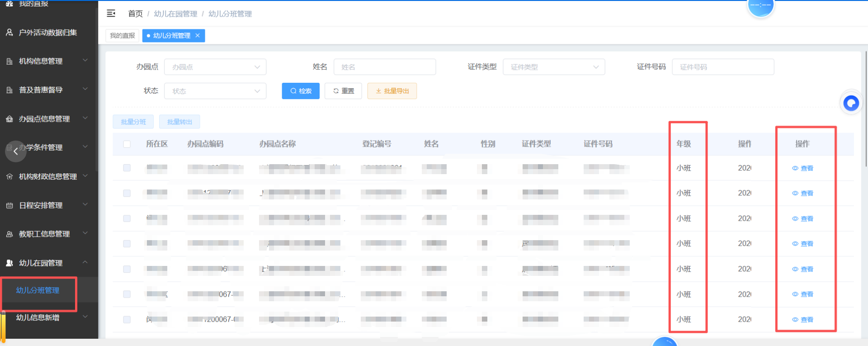
Task: Click the 办园点信息管理 sidebar icon
Action: [x=9, y=119]
